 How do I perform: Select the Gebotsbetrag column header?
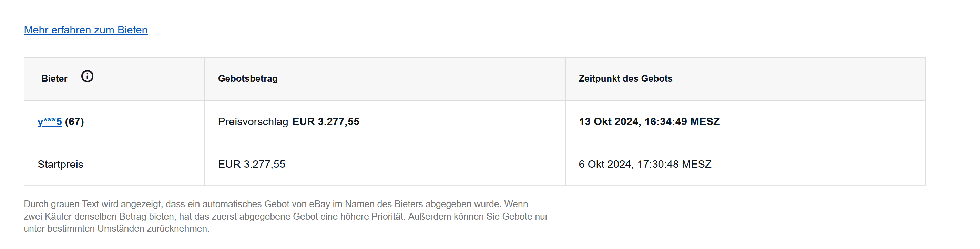248,78
